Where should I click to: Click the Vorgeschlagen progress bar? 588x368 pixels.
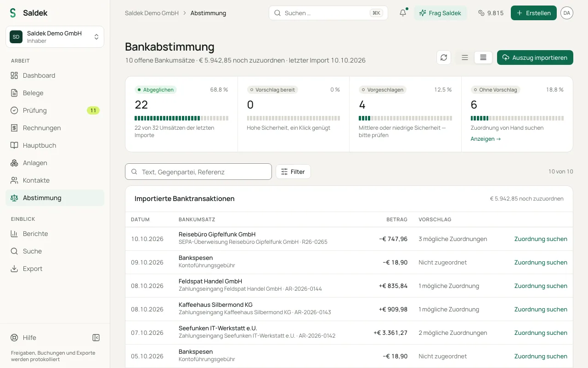(x=405, y=118)
